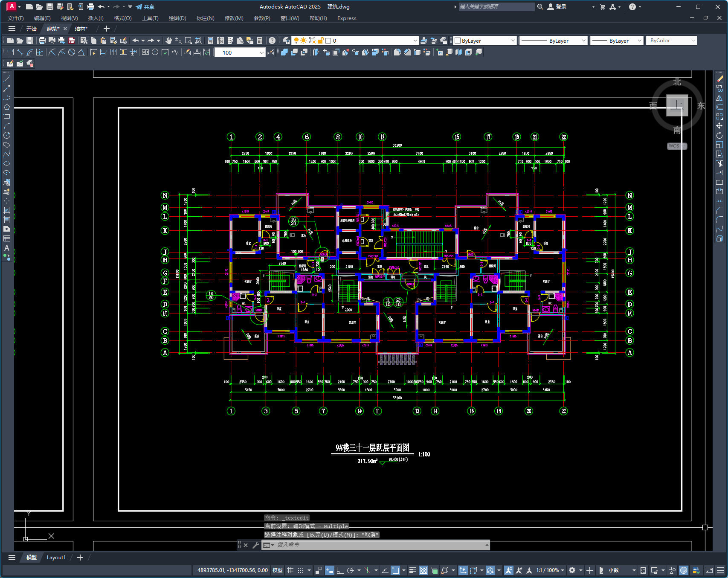Click the Center Mark dimension icon
The image size is (728, 578).
(x=155, y=52)
